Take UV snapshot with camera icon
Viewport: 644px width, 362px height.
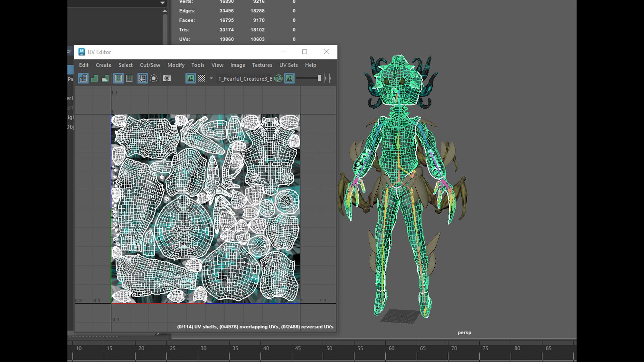pyautogui.click(x=167, y=78)
